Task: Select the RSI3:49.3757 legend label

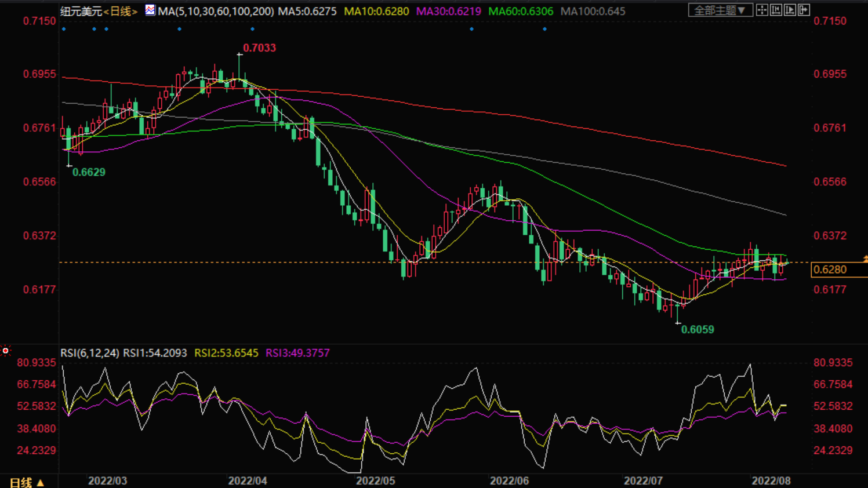Action: coord(297,353)
